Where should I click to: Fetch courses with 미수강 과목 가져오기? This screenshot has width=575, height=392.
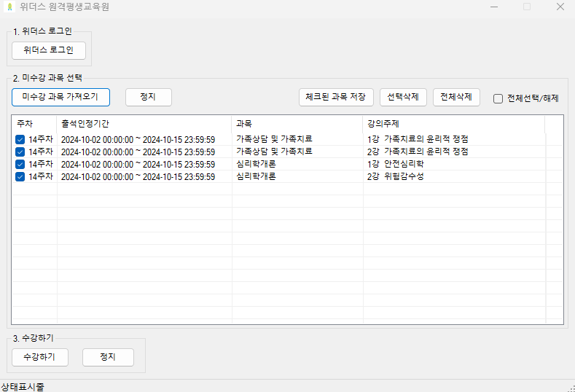(x=60, y=97)
